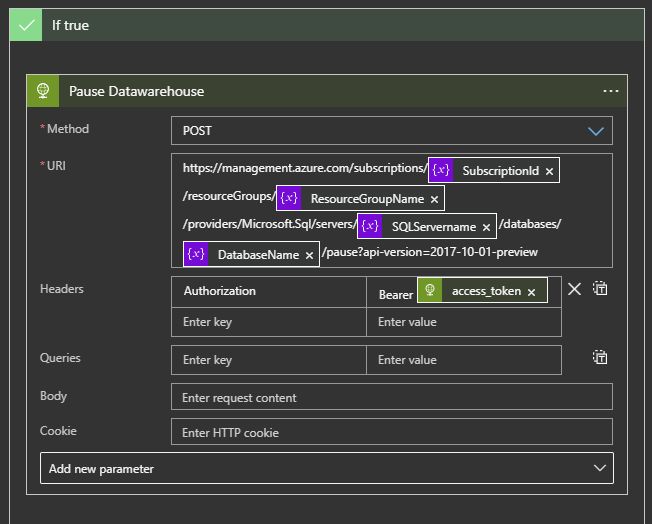652x524 pixels.
Task: Click the management.azure.com URL text in URI
Action: (x=305, y=168)
